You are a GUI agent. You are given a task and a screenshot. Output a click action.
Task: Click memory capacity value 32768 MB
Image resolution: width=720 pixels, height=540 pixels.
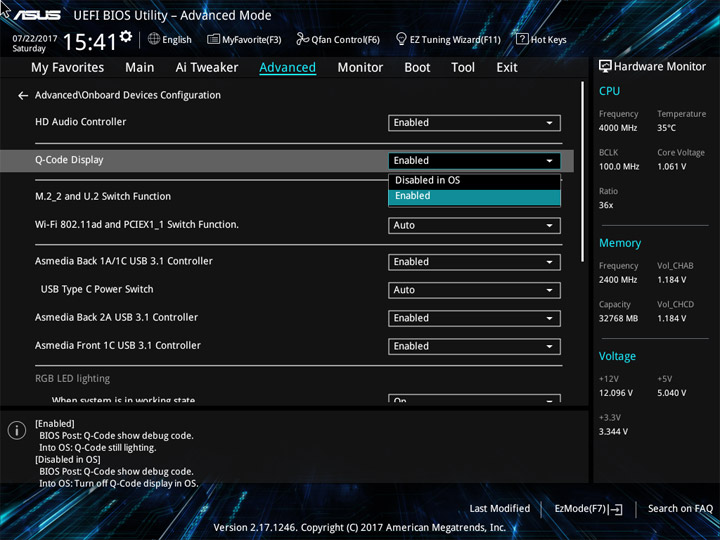click(618, 319)
